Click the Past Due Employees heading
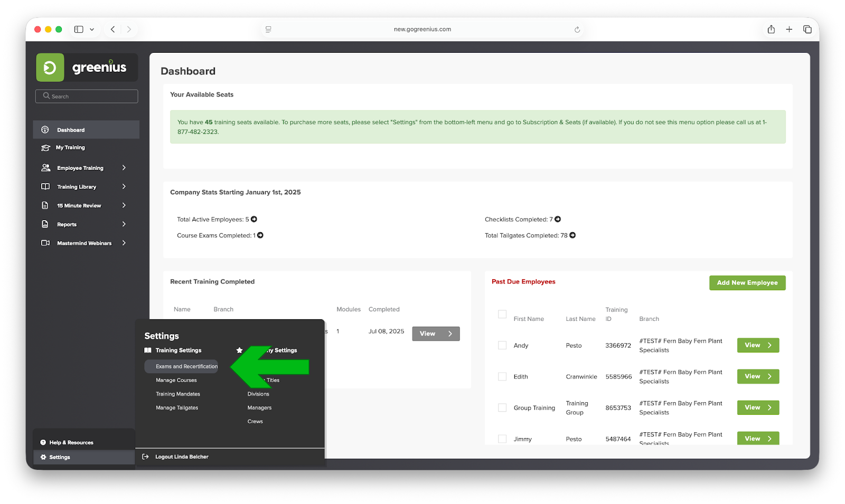This screenshot has width=845, height=504. click(x=523, y=282)
